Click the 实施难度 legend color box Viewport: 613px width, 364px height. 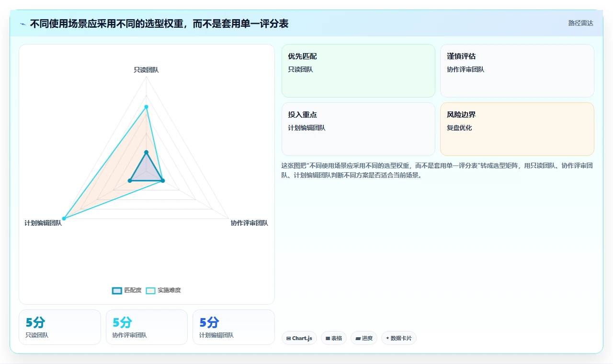[x=150, y=290]
